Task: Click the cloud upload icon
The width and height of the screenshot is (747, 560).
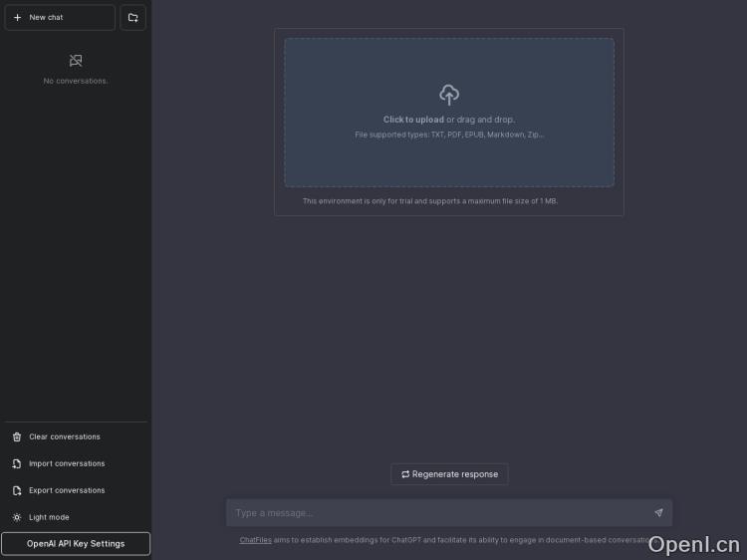Action: (x=449, y=95)
